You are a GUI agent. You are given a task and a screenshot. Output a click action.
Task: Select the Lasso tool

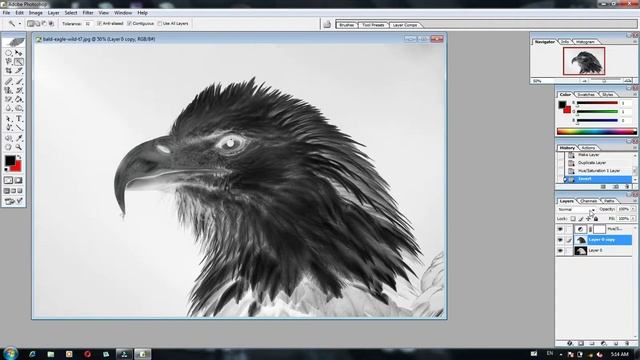pos(8,62)
